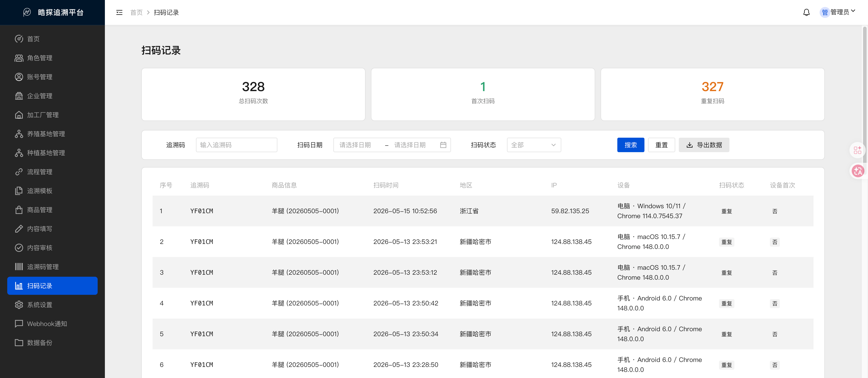Click the platform logo icon

27,12
